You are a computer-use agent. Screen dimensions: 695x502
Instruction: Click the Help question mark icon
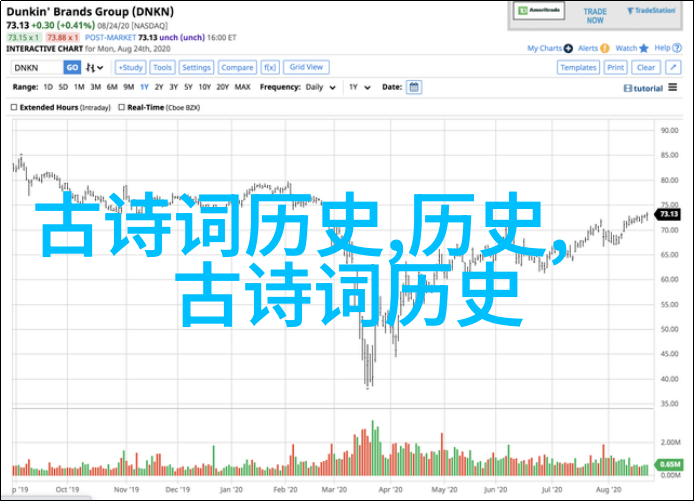(677, 48)
